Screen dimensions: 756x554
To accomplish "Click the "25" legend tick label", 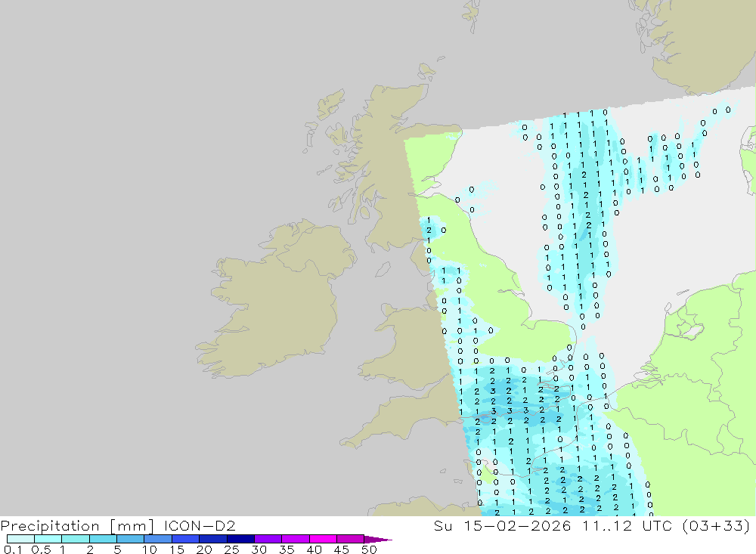I will click(232, 549).
